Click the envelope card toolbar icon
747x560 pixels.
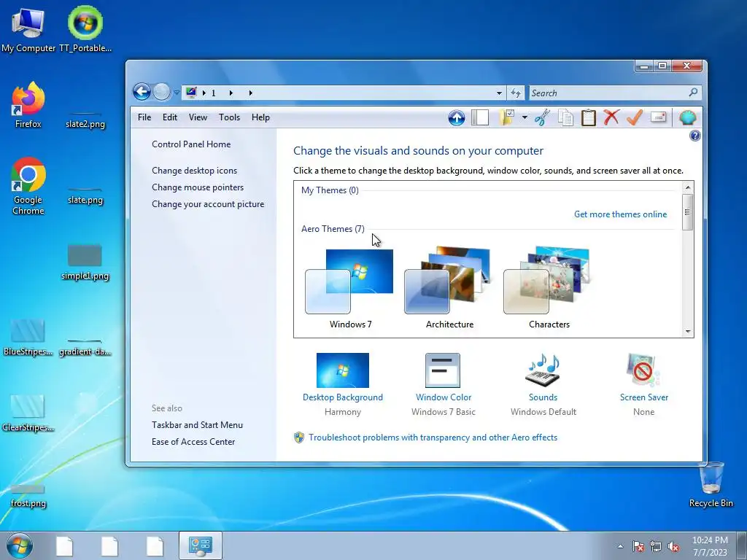point(658,117)
